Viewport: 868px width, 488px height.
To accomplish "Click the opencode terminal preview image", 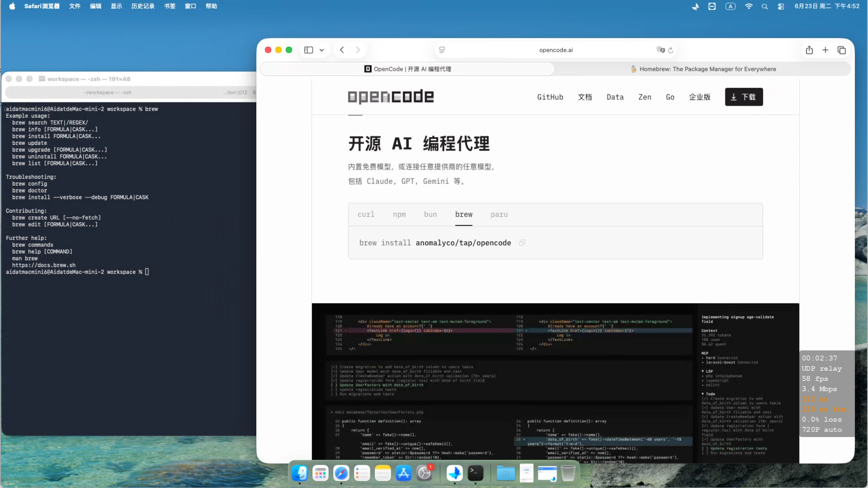I will (555, 383).
